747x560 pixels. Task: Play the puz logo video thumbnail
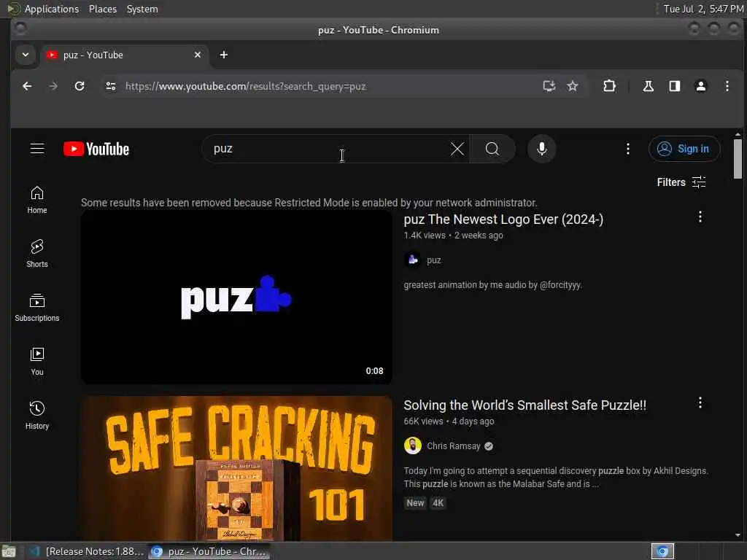[x=237, y=297]
